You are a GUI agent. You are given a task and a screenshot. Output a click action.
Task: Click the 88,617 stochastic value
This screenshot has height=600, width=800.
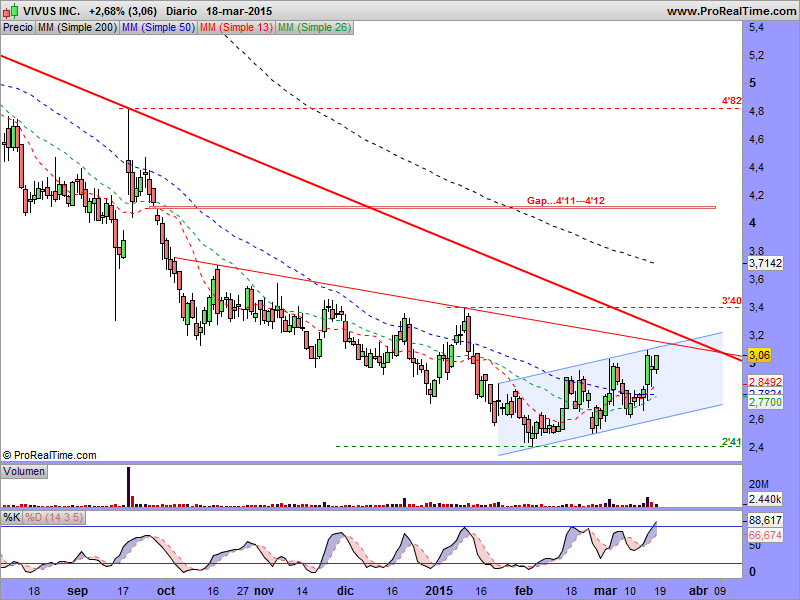point(765,520)
